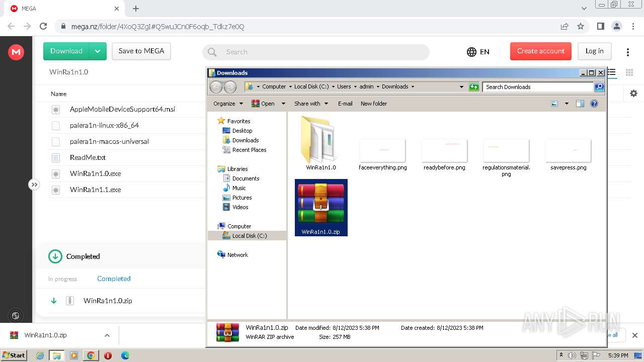Select WinRa1n1.1.exe in the MEGA file list
The height and width of the screenshot is (362, 644).
pos(95,190)
